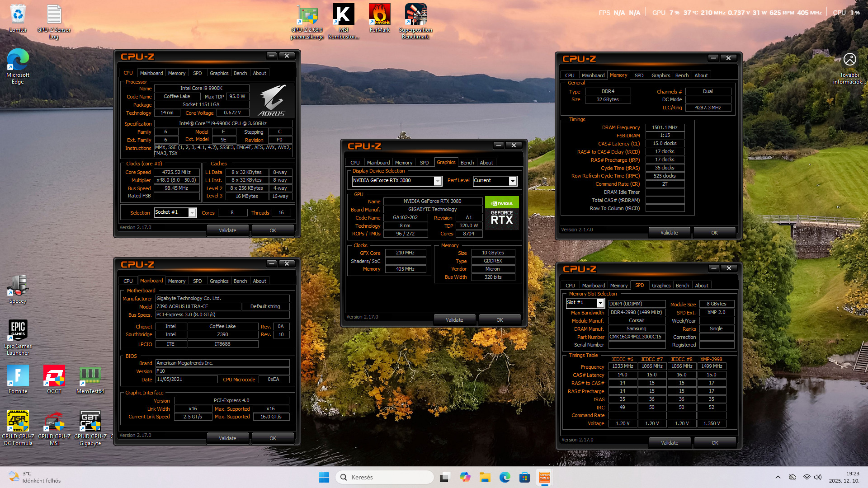
Task: Open the memory Slot #1 dropdown
Action: point(600,303)
